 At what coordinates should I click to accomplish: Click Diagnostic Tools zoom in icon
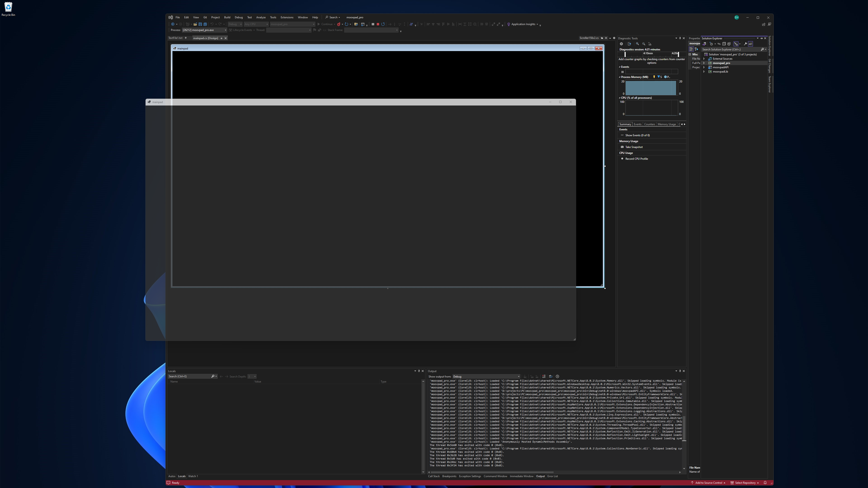(x=637, y=44)
